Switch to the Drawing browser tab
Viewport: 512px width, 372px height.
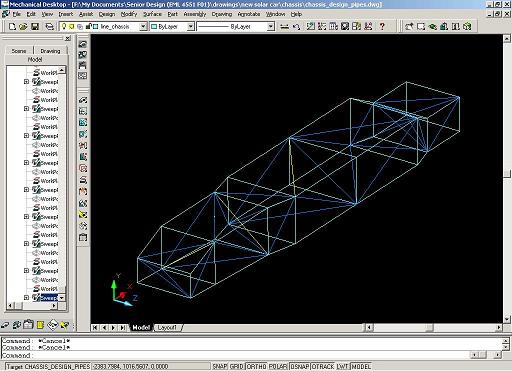(50, 51)
